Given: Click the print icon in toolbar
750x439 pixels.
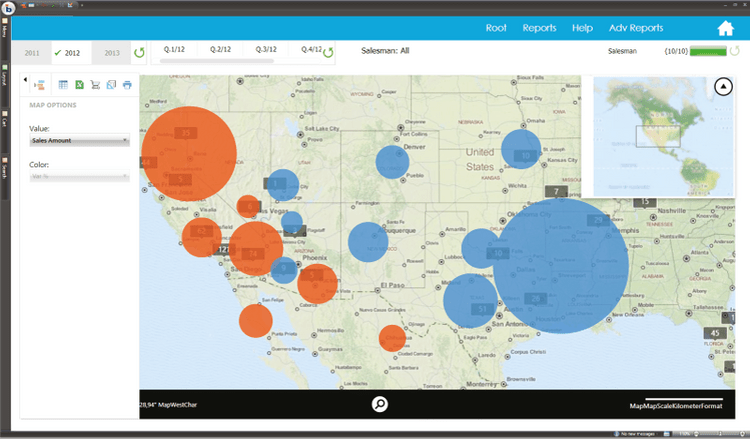Looking at the screenshot, I should [x=127, y=85].
